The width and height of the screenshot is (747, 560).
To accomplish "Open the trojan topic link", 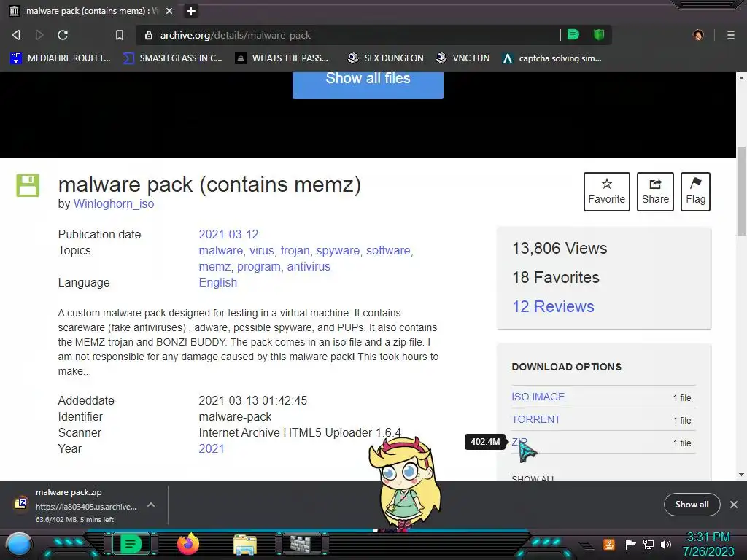I will 295,251.
